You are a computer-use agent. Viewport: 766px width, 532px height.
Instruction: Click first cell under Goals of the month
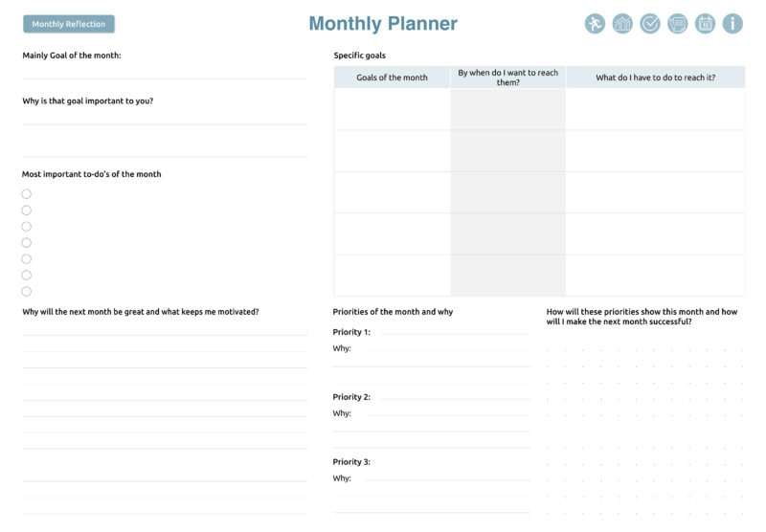(x=392, y=109)
